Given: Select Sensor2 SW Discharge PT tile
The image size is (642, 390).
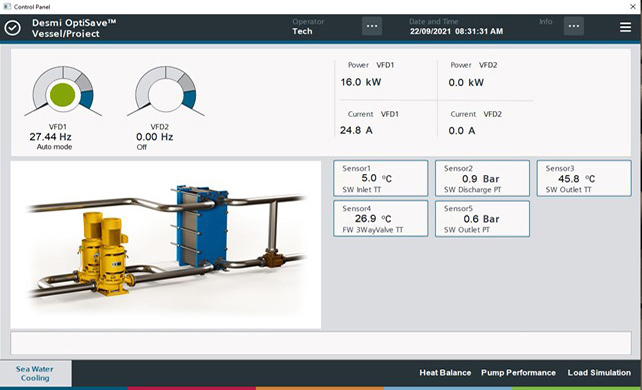Looking at the screenshot, I should (482, 178).
